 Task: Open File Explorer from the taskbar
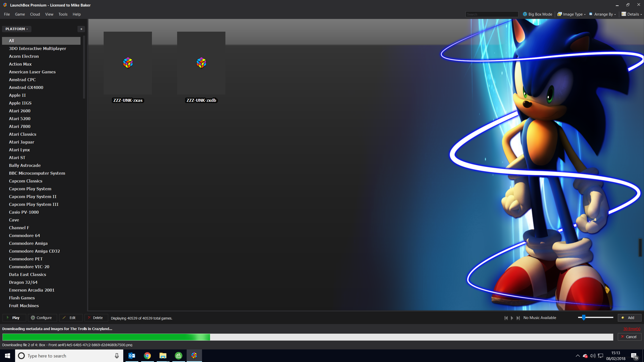163,356
